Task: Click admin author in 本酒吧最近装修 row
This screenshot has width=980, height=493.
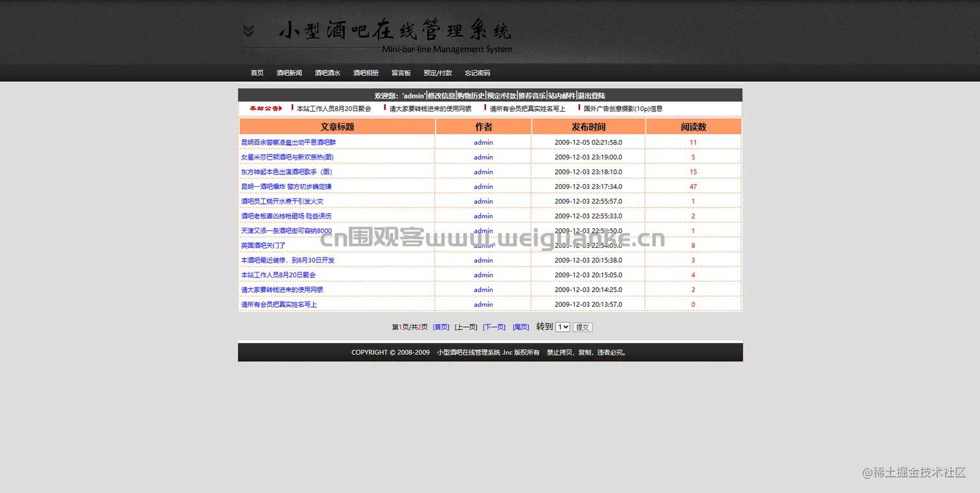Action: (x=484, y=260)
